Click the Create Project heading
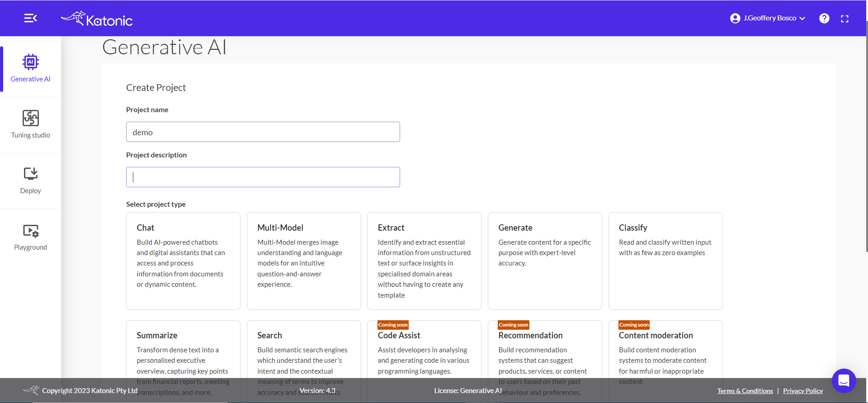The height and width of the screenshot is (403, 868). tap(156, 88)
